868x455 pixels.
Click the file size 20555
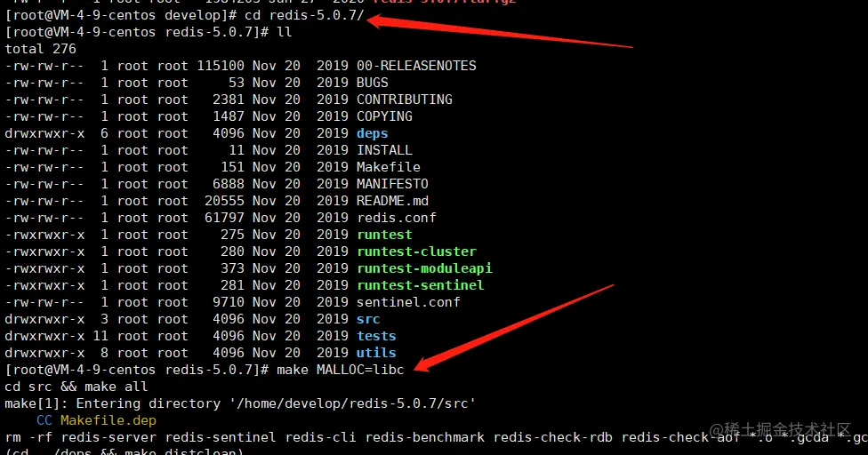point(225,201)
